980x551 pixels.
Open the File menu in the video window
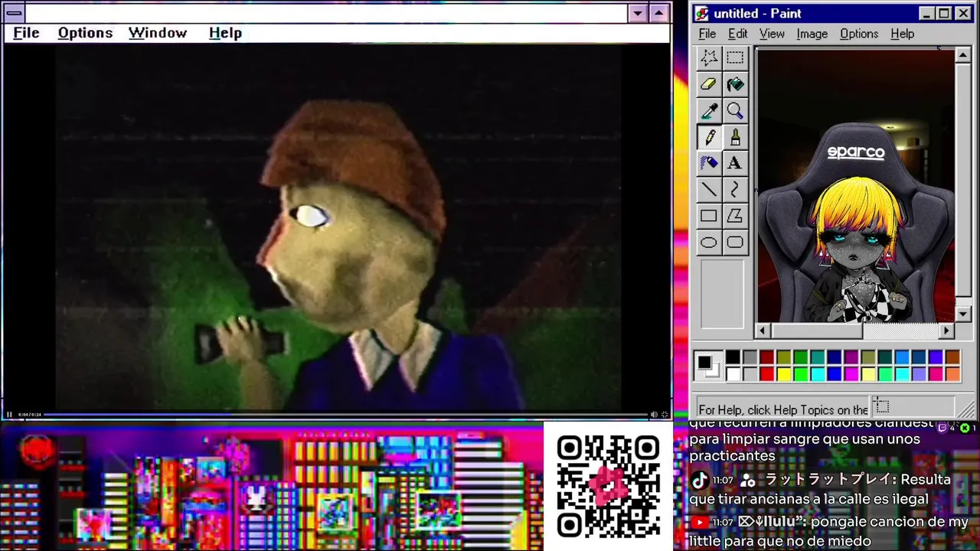(x=26, y=33)
